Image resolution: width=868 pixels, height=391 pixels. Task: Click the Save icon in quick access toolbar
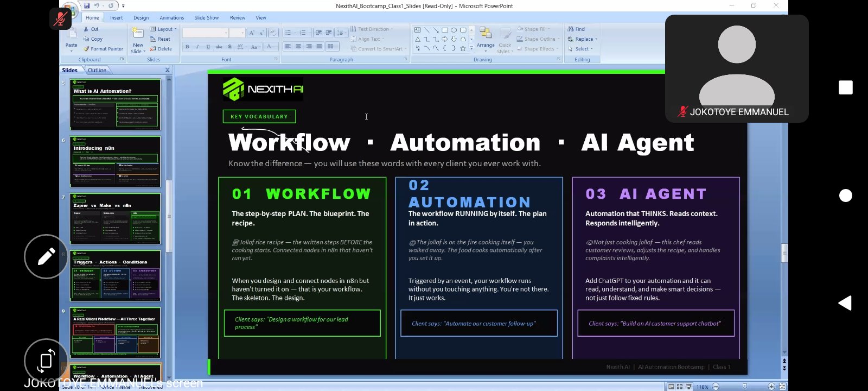pos(87,6)
